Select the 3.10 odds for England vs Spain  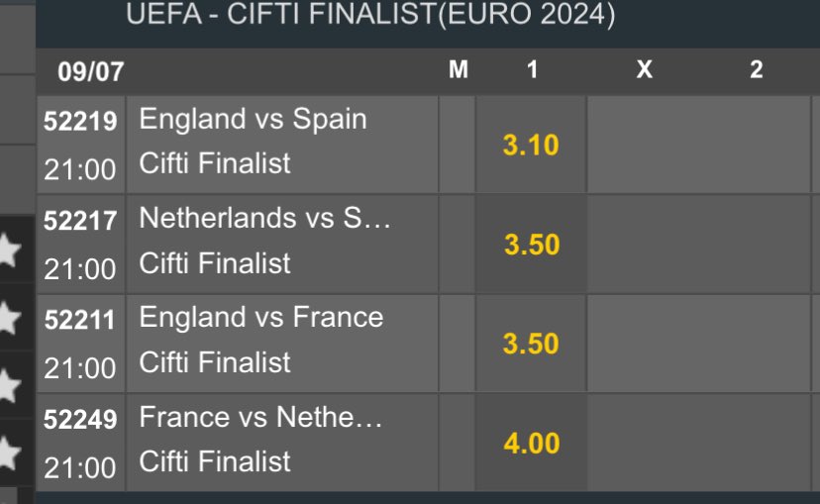click(x=531, y=146)
